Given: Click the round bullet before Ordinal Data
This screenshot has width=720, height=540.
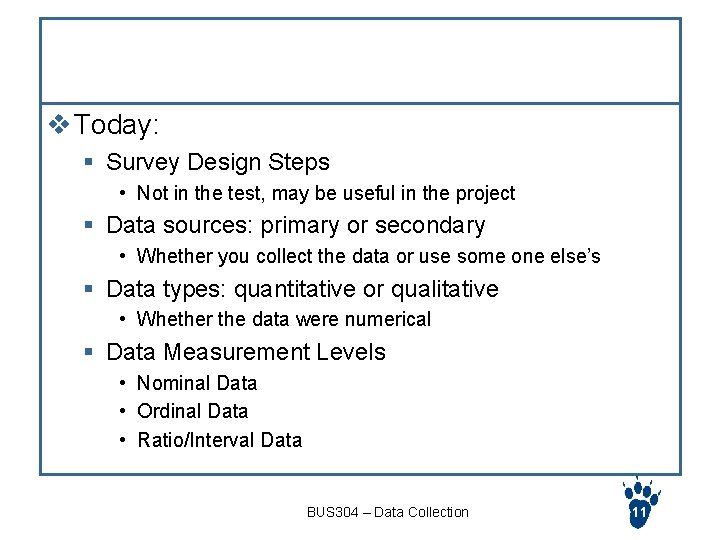Looking at the screenshot, I should pos(122,411).
